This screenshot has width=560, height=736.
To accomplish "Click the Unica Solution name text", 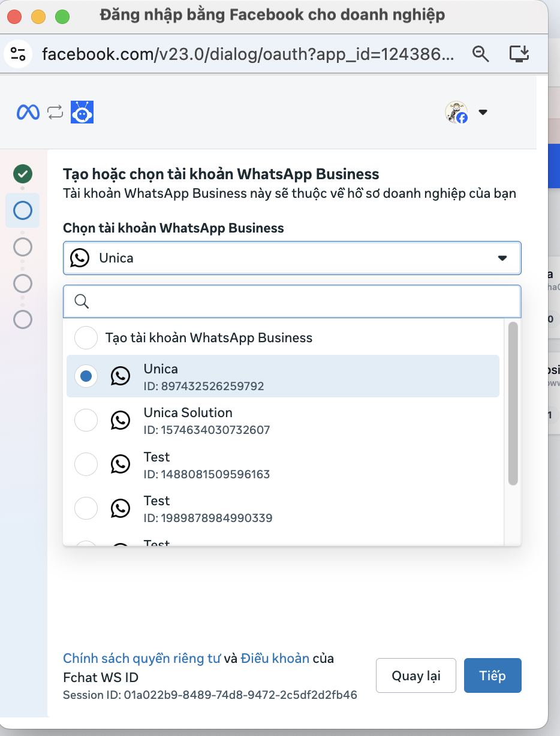I will pos(188,413).
